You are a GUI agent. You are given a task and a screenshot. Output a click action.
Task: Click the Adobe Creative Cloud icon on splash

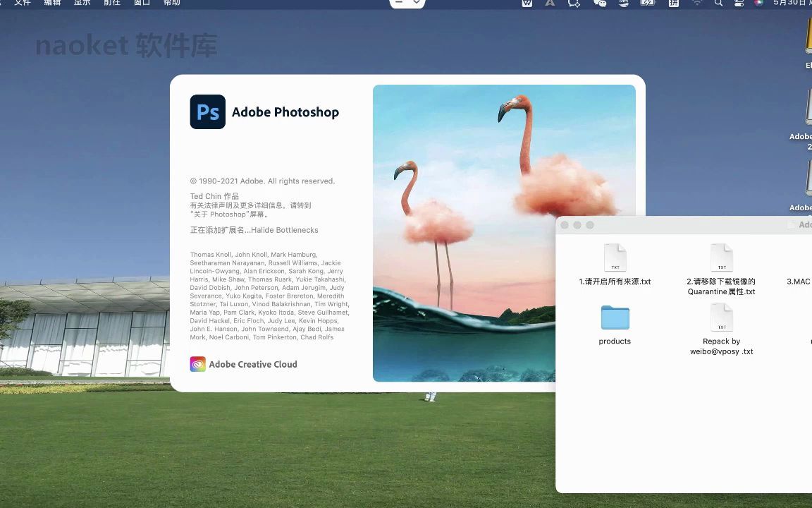[x=198, y=364]
